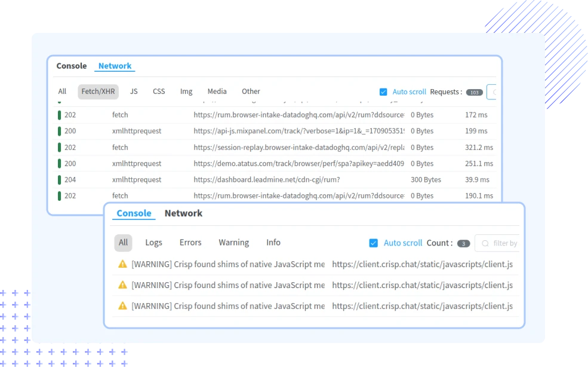Viewport: 588px width, 367px height.
Task: Filter network requests by JS
Action: tap(134, 91)
